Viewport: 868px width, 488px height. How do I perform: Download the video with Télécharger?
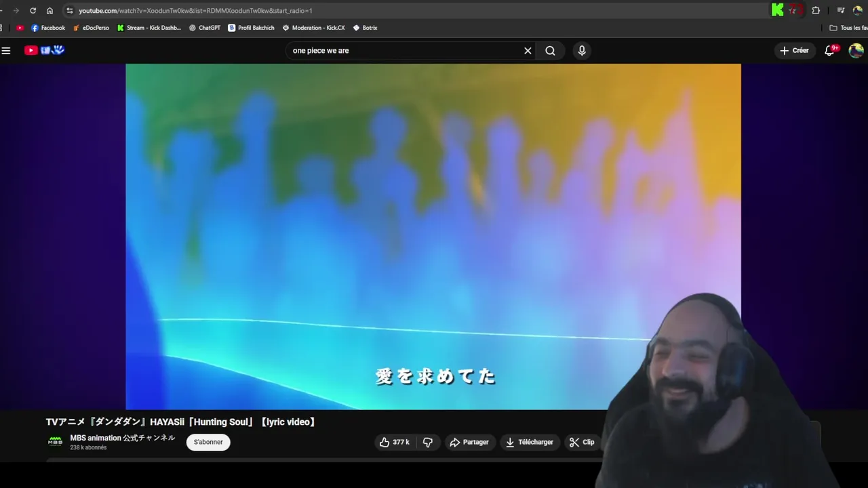tap(530, 442)
